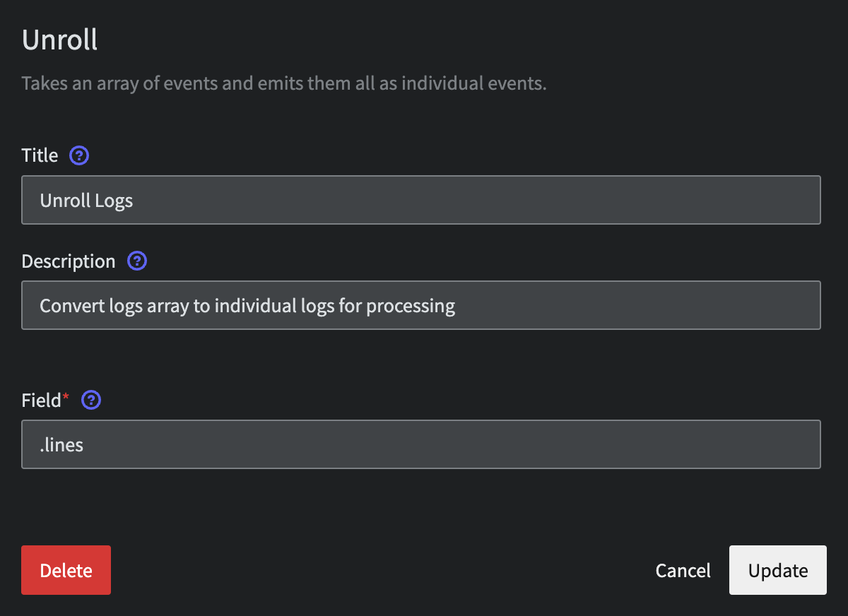Click the Title field label
This screenshot has width=848, height=616.
pyautogui.click(x=40, y=155)
